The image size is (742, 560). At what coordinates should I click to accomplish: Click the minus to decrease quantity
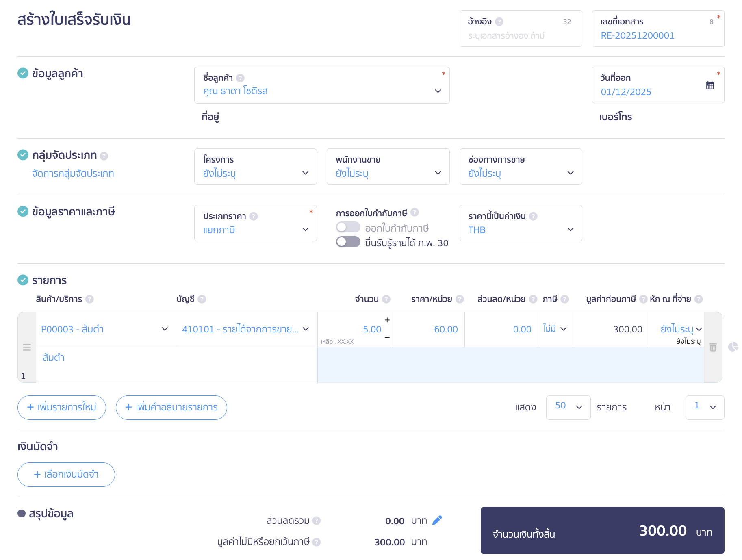(x=387, y=337)
